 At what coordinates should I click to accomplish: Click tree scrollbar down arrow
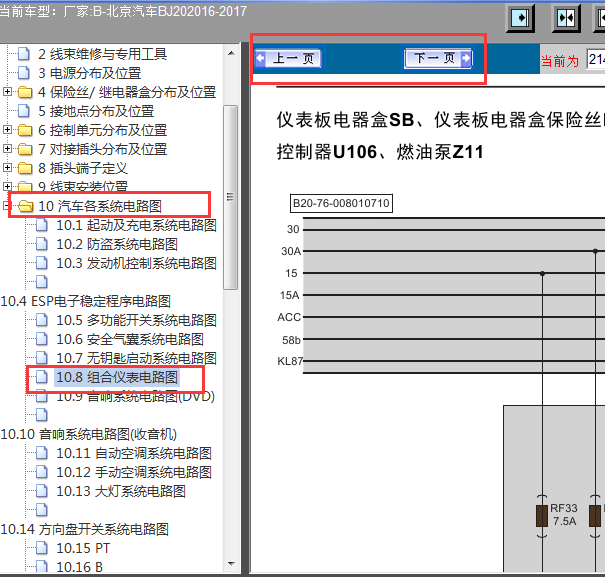[231, 564]
